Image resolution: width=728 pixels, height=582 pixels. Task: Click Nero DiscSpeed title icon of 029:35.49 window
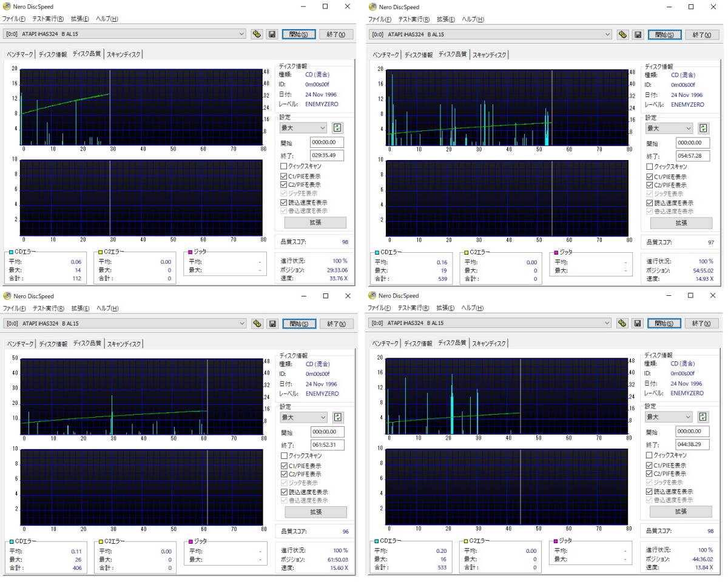tap(6, 7)
